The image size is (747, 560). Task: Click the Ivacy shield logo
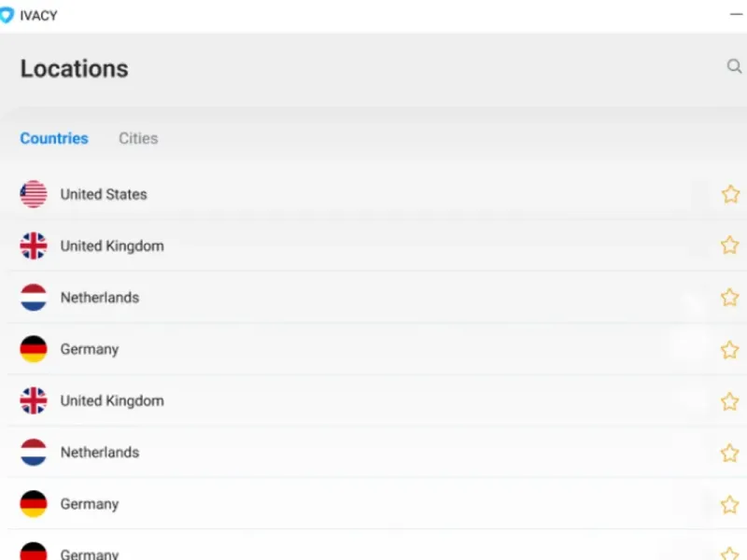pos(7,15)
